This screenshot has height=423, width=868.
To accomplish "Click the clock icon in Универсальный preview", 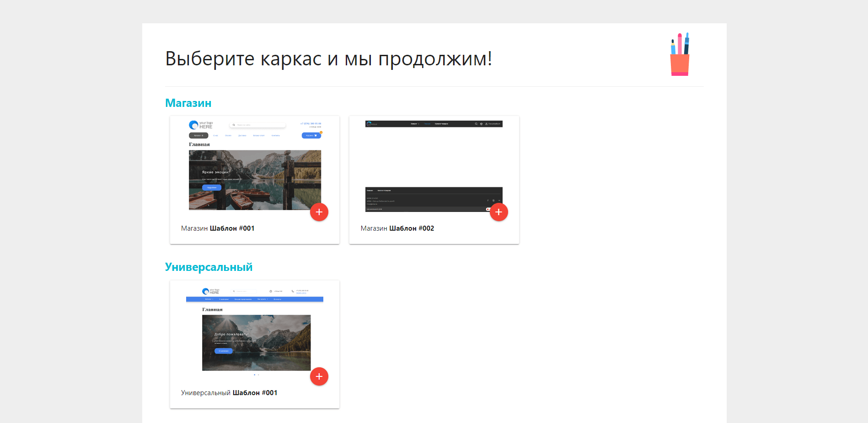I will coord(271,291).
